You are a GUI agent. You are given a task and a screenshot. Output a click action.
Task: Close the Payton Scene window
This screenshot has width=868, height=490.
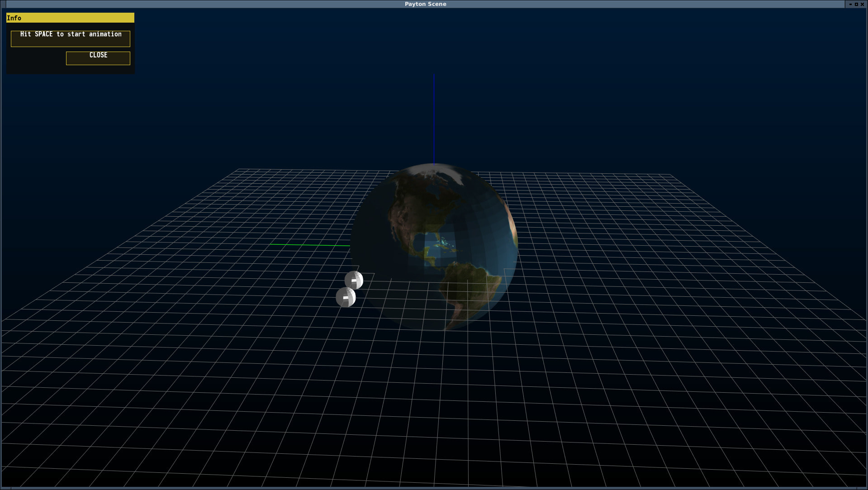(x=862, y=4)
